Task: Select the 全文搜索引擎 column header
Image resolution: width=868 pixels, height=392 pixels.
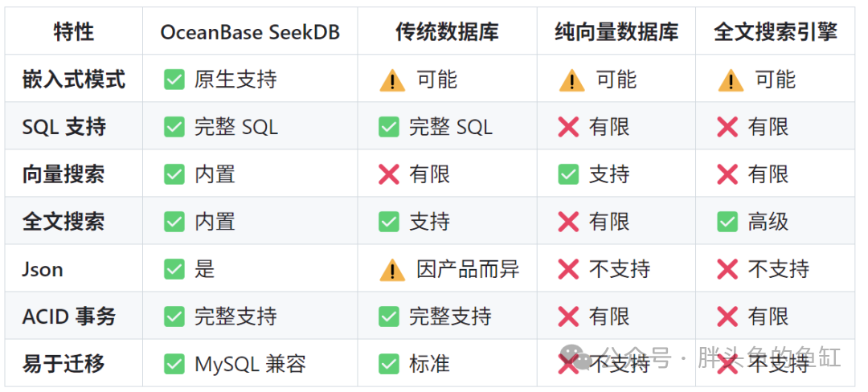Action: coord(776,32)
